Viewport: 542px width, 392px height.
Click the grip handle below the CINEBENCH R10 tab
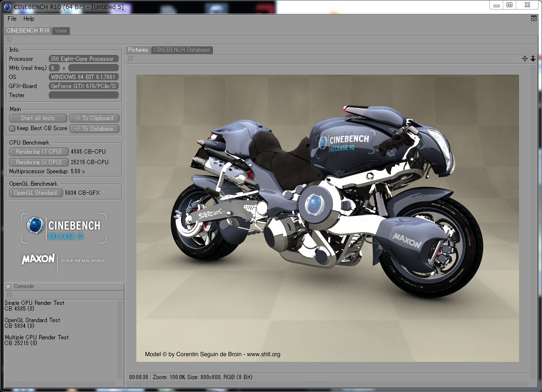(x=10, y=39)
